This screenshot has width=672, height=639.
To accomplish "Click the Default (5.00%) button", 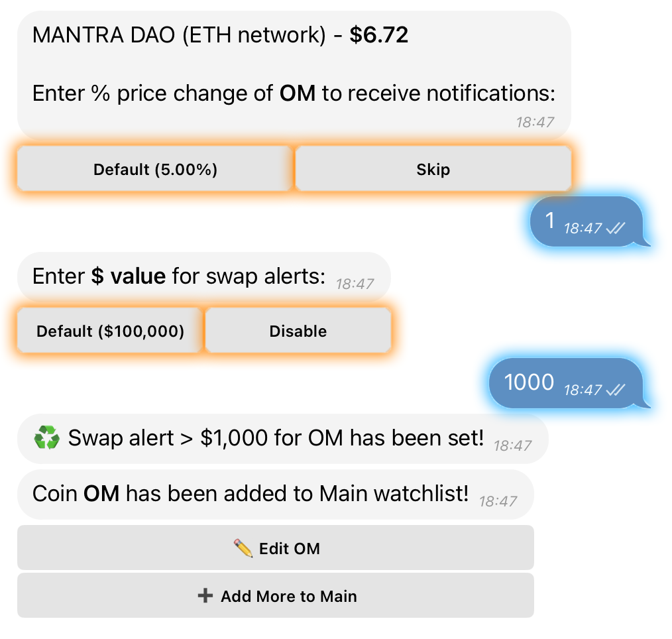I will click(155, 169).
